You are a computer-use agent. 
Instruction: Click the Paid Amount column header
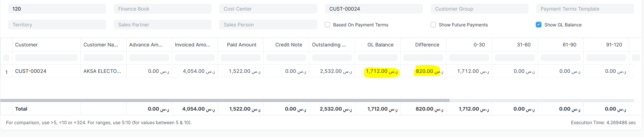(x=241, y=45)
